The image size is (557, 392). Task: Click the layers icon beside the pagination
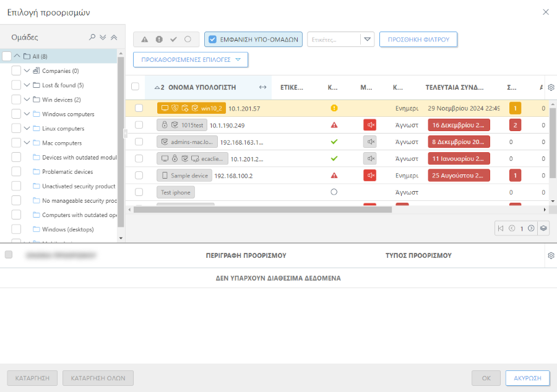[x=543, y=228]
